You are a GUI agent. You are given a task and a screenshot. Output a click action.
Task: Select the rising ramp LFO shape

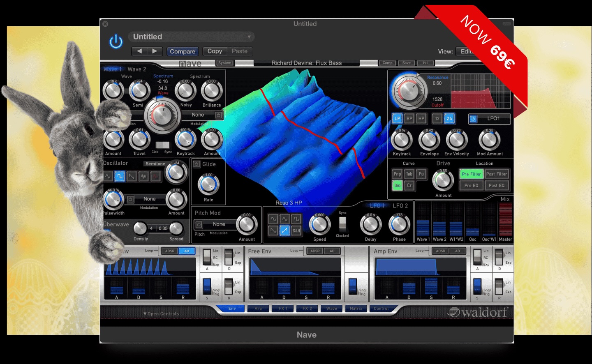pos(284,230)
